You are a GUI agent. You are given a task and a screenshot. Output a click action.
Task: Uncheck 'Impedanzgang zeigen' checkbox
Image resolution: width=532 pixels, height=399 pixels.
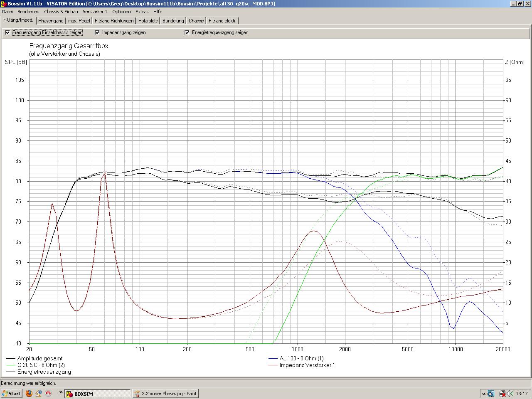[x=97, y=32]
